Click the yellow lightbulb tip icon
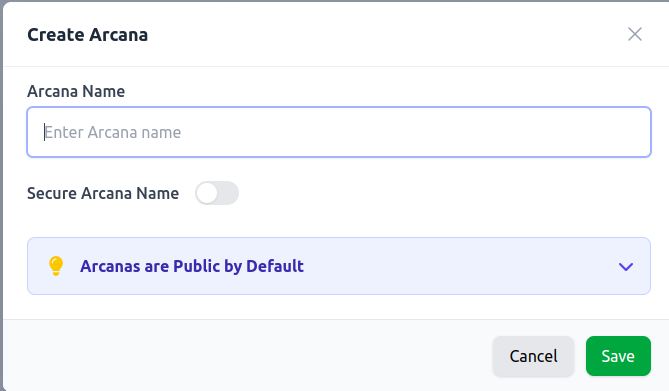Image resolution: width=669 pixels, height=391 pixels. click(x=56, y=266)
